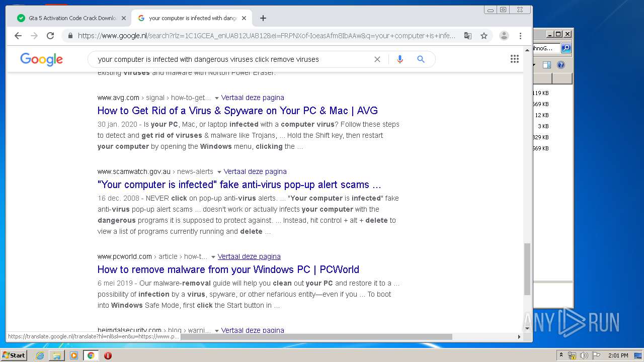Click 'Vertaal deze pagina' for the heimdalsecurity result
Image resolution: width=644 pixels, height=362 pixels.
click(253, 330)
